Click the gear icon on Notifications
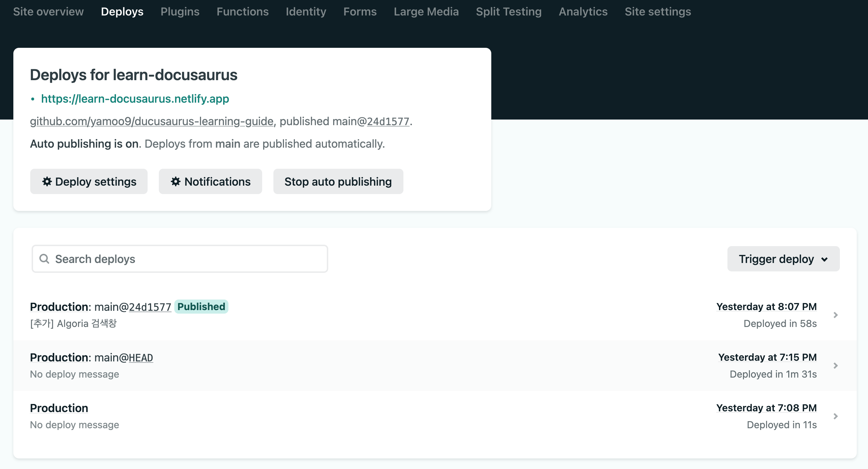The image size is (868, 469). (x=176, y=181)
